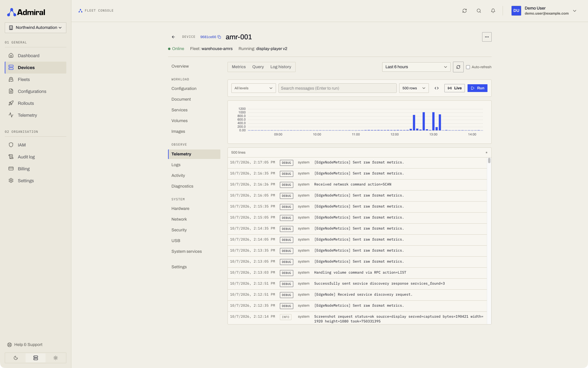This screenshot has width=588, height=368.
Task: Switch to the Metrics tab
Action: tap(239, 67)
